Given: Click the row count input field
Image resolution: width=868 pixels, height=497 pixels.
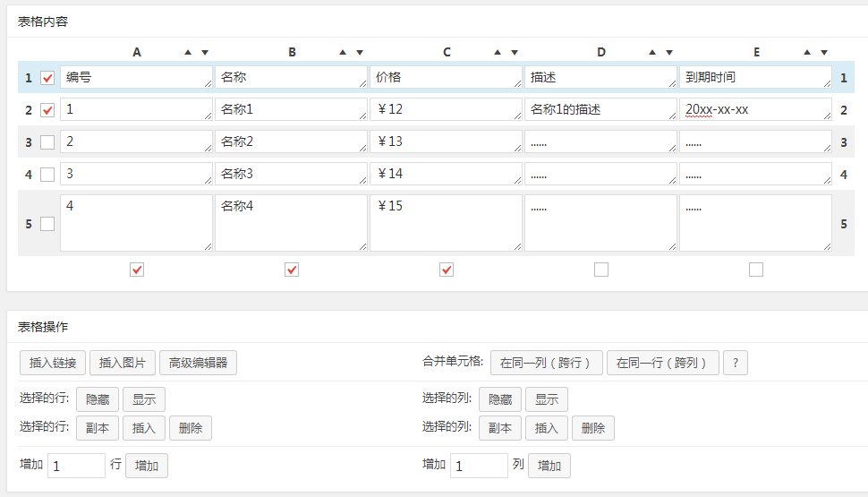Looking at the screenshot, I should coord(76,466).
